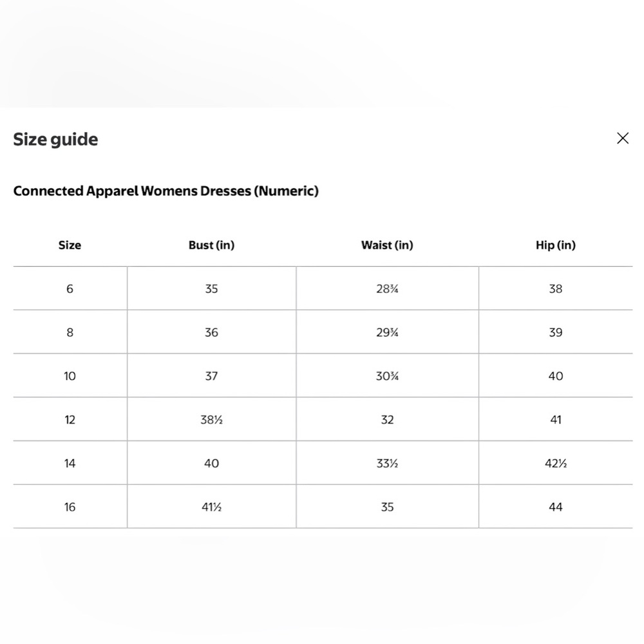Click the 41½ bust measurement cell
Viewport: 644px width, 644px height.
(211, 506)
